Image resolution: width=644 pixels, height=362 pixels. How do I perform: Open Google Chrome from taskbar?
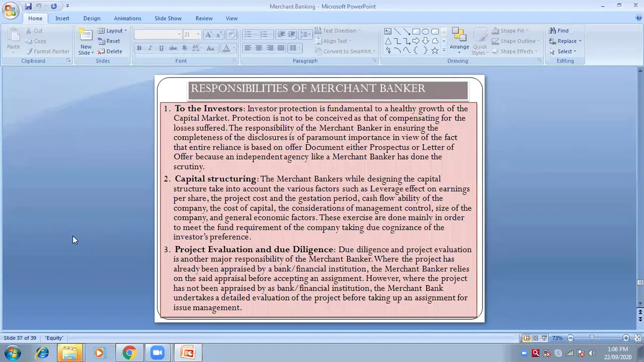129,353
